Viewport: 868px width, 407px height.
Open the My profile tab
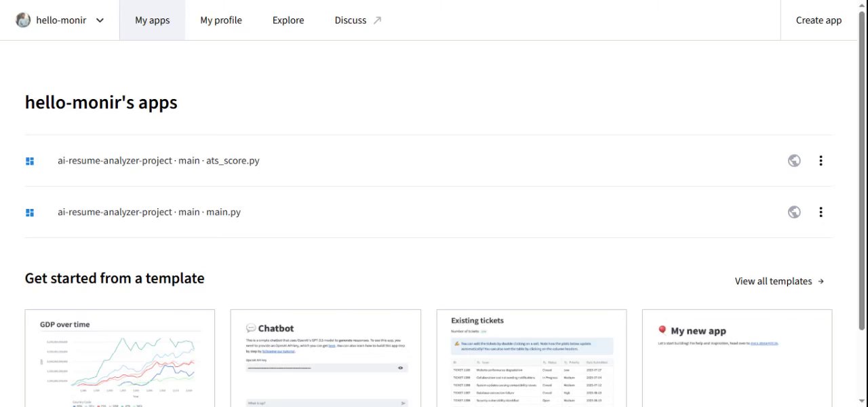tap(221, 20)
